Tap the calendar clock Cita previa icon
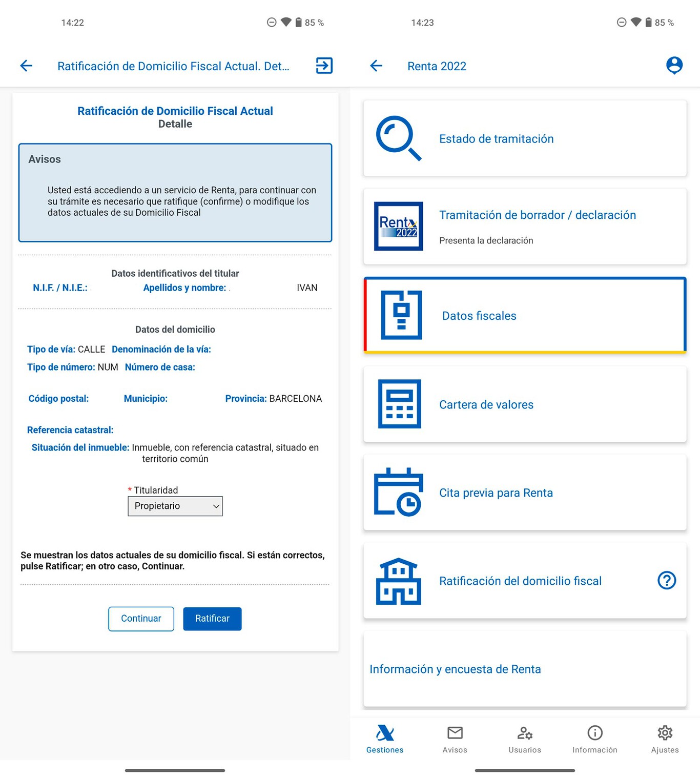The width and height of the screenshot is (700, 778). click(x=398, y=492)
